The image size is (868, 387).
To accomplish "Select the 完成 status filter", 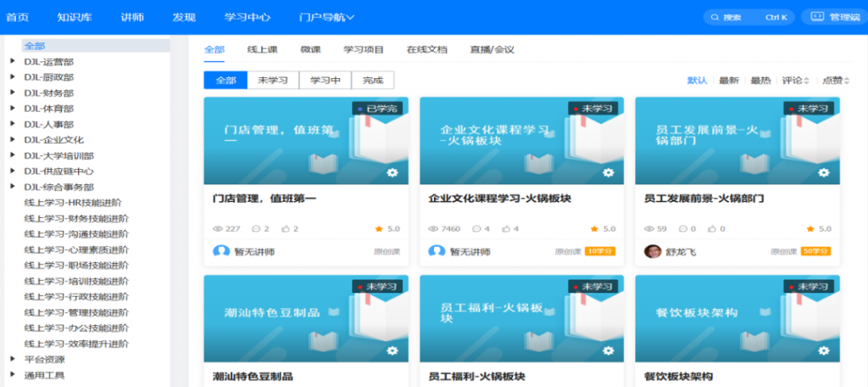I will click(x=372, y=81).
